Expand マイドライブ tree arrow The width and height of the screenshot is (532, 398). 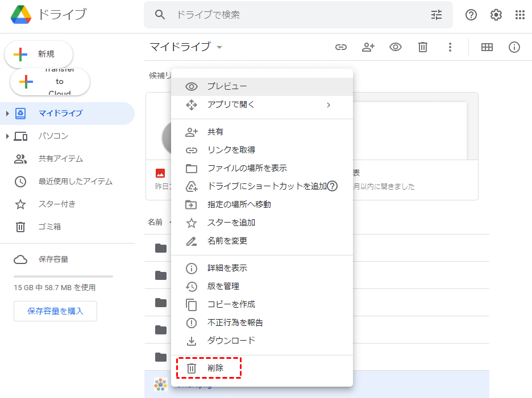(7, 113)
